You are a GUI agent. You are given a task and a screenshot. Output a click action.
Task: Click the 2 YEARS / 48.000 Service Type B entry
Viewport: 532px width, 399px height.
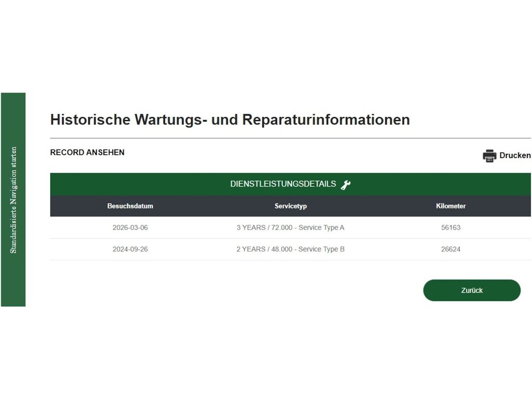(x=290, y=249)
